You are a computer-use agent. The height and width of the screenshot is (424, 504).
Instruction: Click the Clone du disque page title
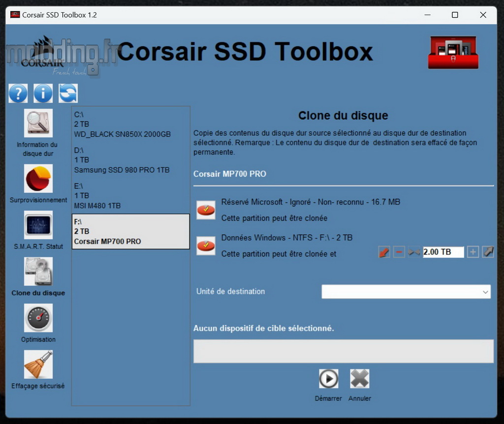click(343, 115)
